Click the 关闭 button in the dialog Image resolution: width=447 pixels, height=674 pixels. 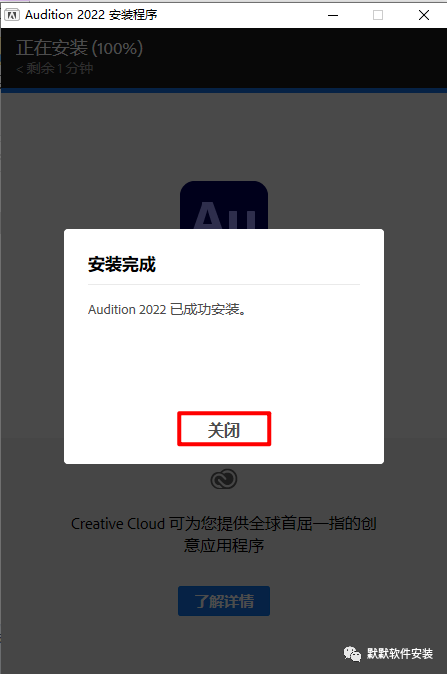point(224,429)
